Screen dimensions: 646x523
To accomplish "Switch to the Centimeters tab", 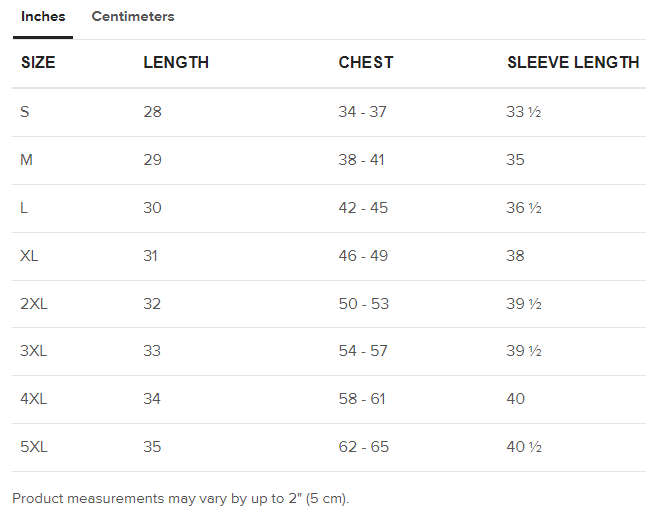I will point(133,17).
